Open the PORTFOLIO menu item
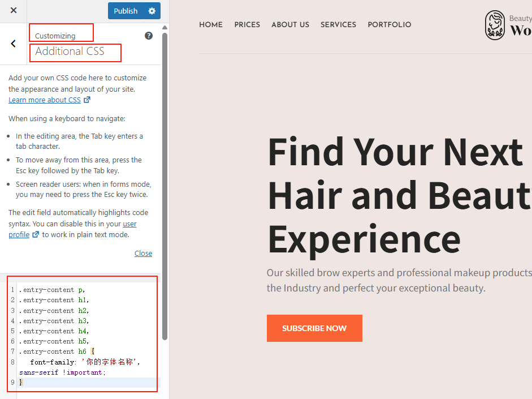The height and width of the screenshot is (399, 532). (389, 25)
